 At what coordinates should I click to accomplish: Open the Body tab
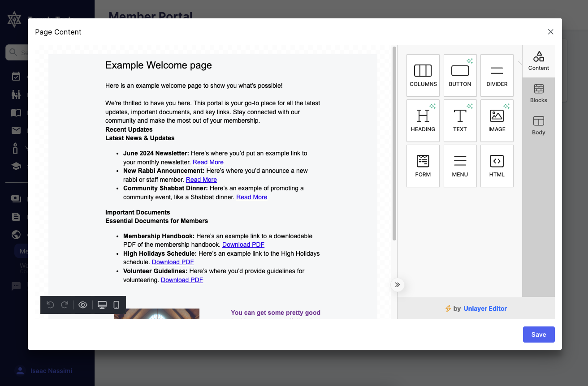[x=538, y=126]
